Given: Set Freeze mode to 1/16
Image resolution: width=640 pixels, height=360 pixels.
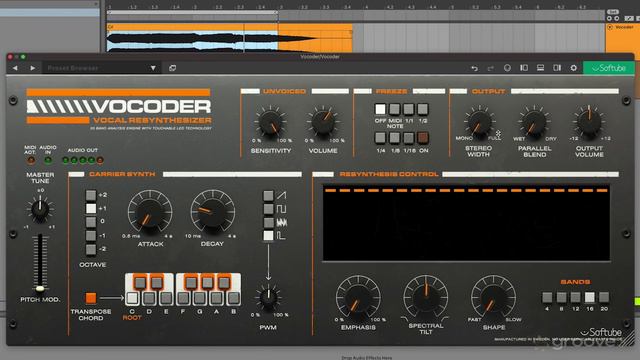Looking at the screenshot, I should pyautogui.click(x=409, y=138).
